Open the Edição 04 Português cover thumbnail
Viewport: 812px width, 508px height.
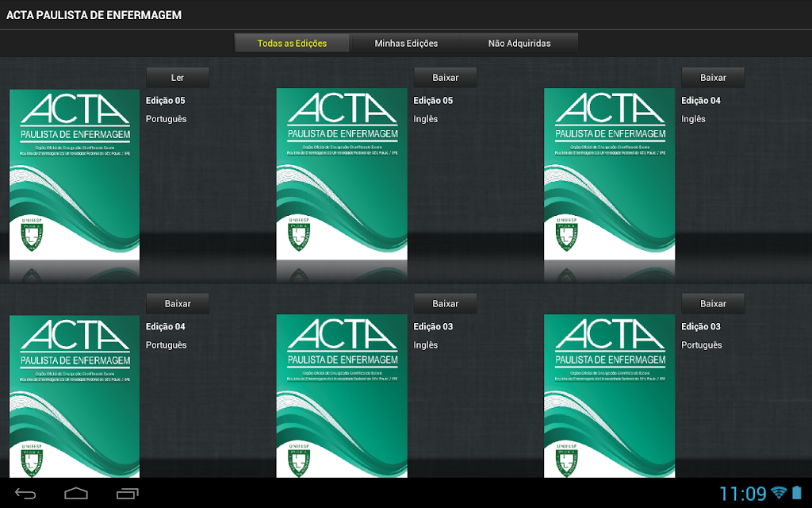(75, 397)
